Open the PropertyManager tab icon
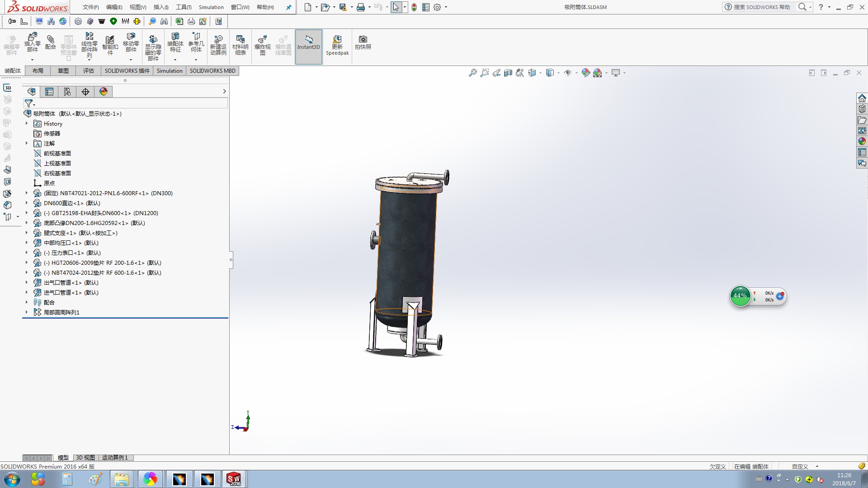The image size is (868, 488). tap(49, 92)
